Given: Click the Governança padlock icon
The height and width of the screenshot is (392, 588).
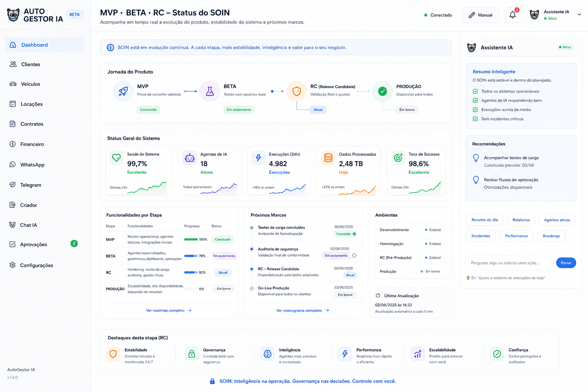Looking at the screenshot, I should 191,354.
